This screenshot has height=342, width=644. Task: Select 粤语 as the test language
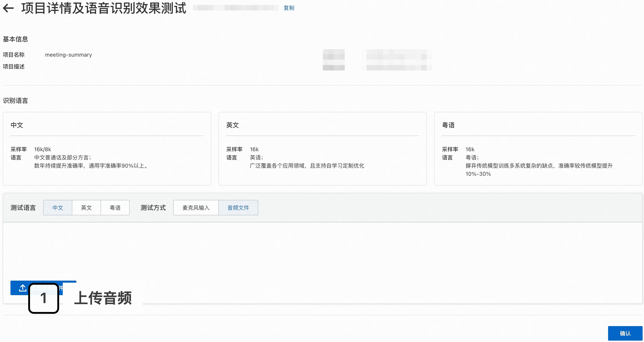click(115, 208)
